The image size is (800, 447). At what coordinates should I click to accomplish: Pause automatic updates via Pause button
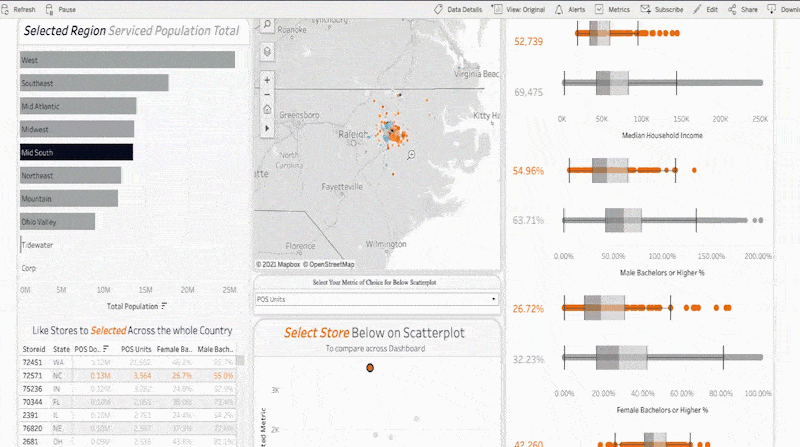click(x=61, y=9)
